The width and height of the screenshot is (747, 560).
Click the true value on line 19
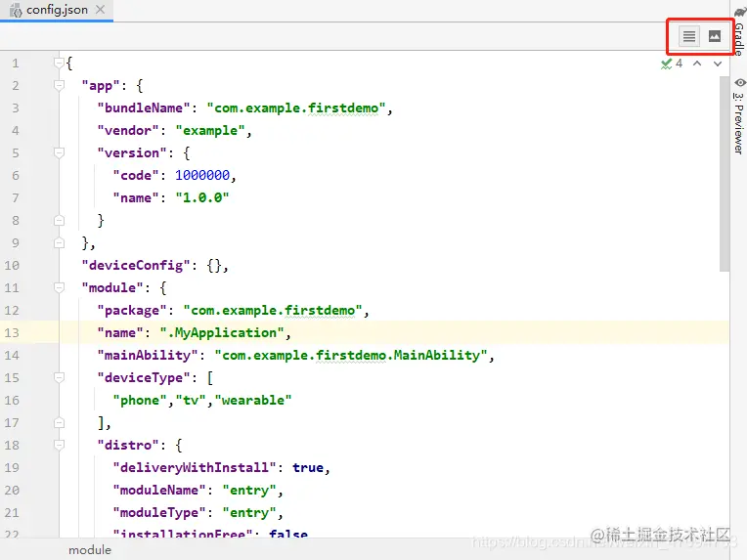pyautogui.click(x=308, y=467)
